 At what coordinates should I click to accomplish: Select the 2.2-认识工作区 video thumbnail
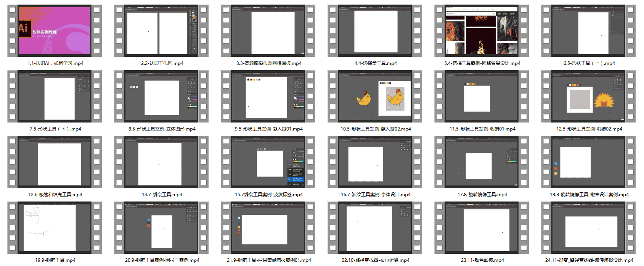pyautogui.click(x=161, y=31)
